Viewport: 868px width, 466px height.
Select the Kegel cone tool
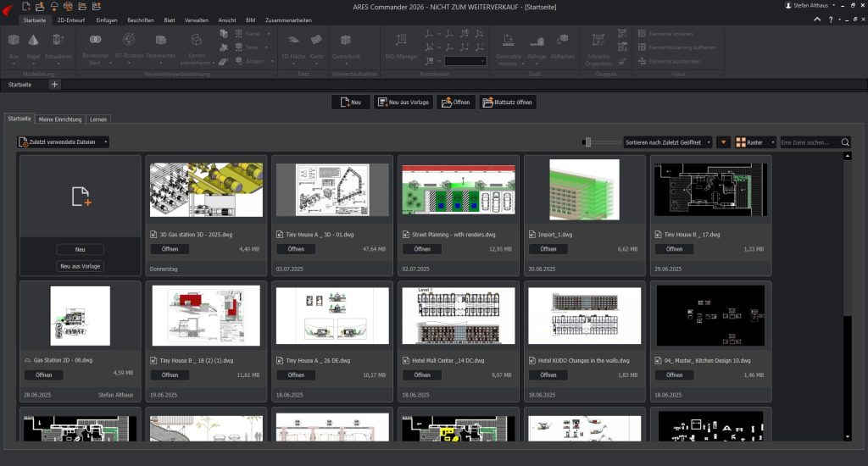click(33, 40)
